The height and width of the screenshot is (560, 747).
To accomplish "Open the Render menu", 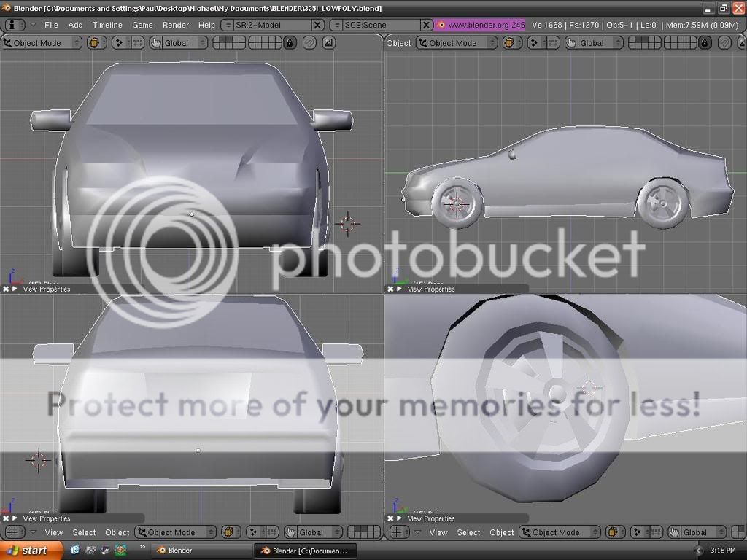I will click(175, 24).
